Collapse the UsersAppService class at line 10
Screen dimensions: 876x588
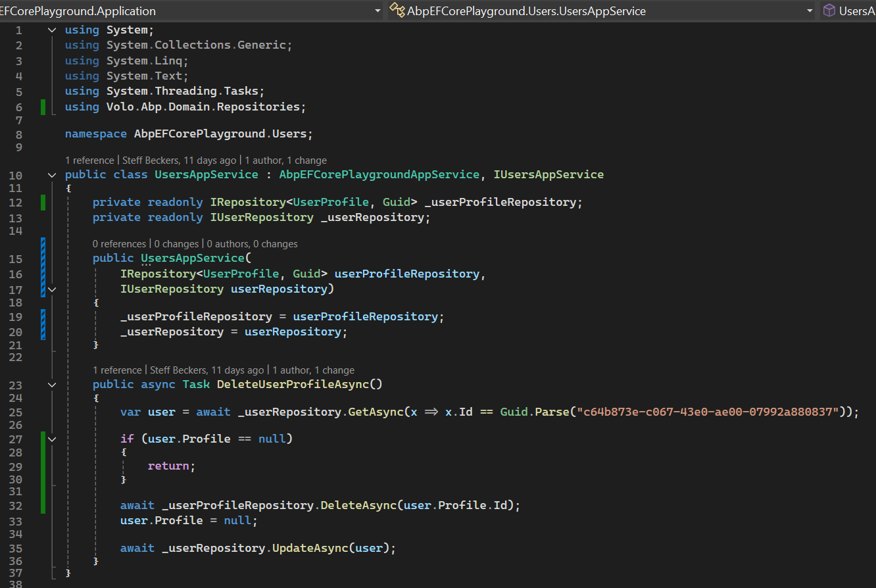(x=52, y=175)
